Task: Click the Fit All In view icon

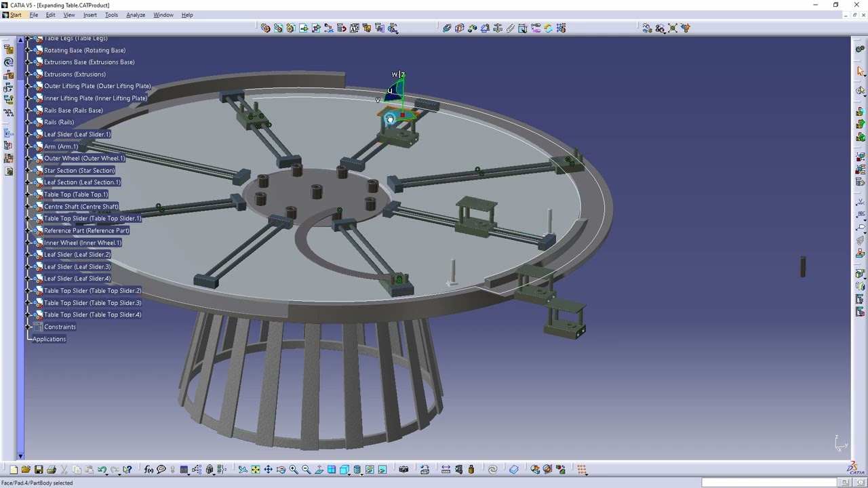Action: 256,469
